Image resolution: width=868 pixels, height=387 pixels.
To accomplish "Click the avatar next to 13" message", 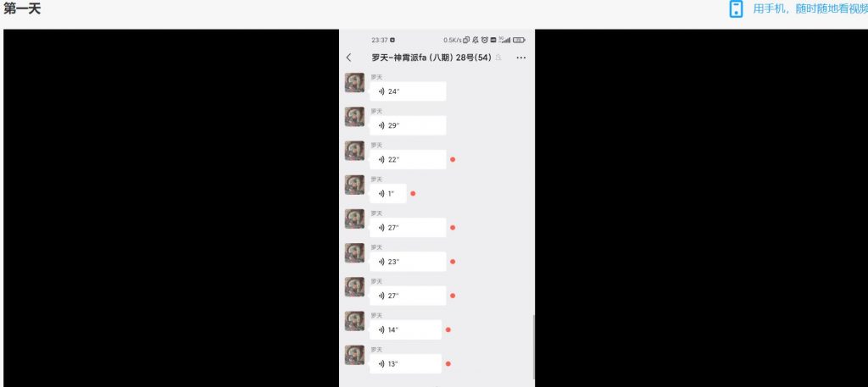I will (x=355, y=355).
